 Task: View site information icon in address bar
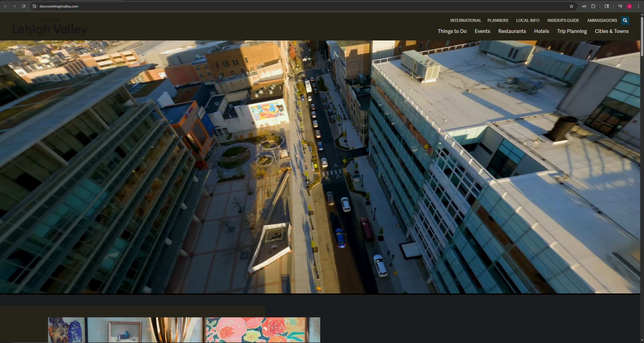[35, 6]
